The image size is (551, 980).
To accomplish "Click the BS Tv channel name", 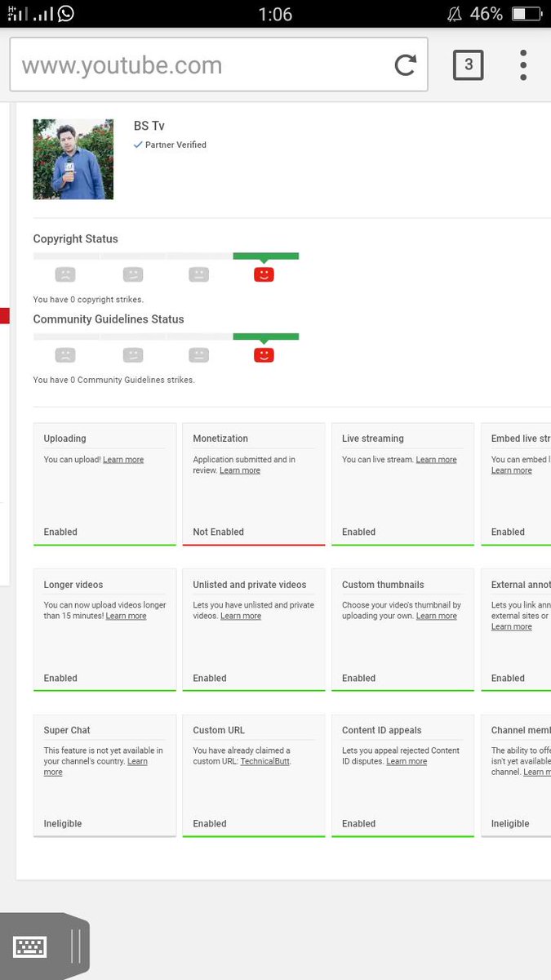I will [149, 126].
